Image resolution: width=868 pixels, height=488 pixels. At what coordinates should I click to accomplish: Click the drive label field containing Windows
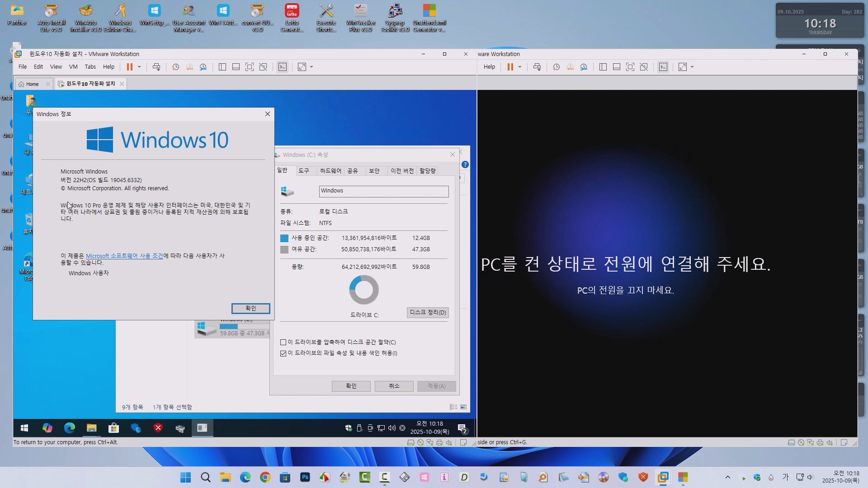coord(383,191)
